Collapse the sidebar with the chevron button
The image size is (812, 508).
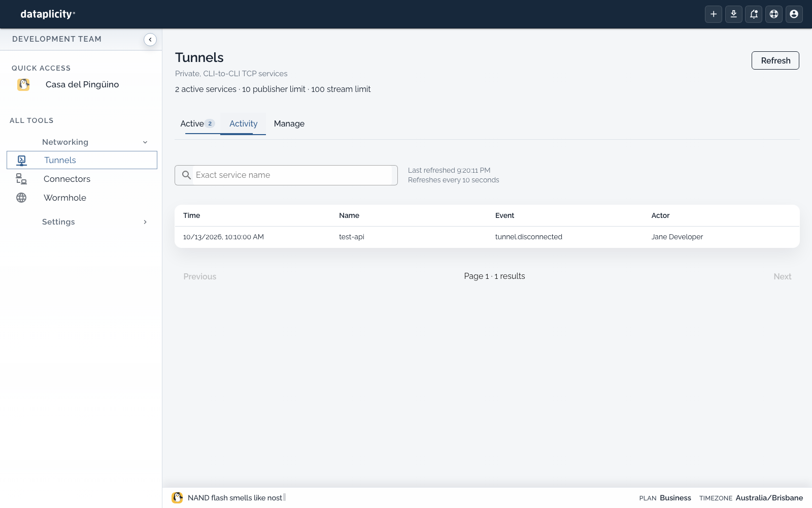150,40
